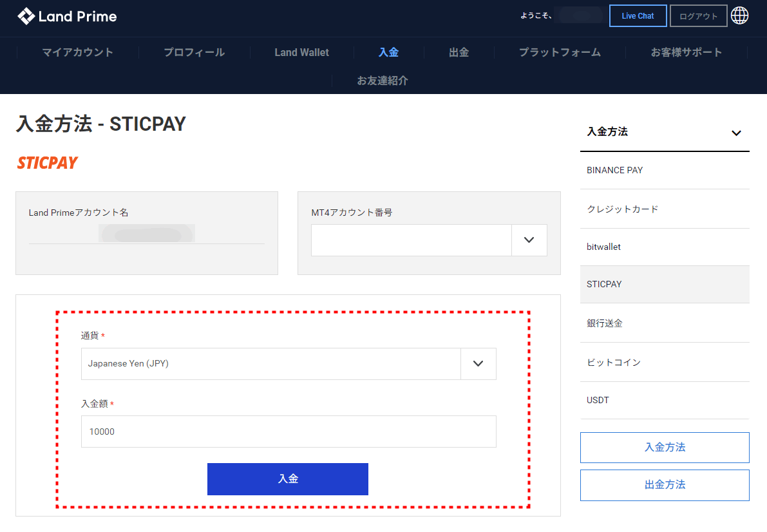Select BINANCE PAY deposit method
Viewport: 767px width, 532px height.
[x=664, y=170]
